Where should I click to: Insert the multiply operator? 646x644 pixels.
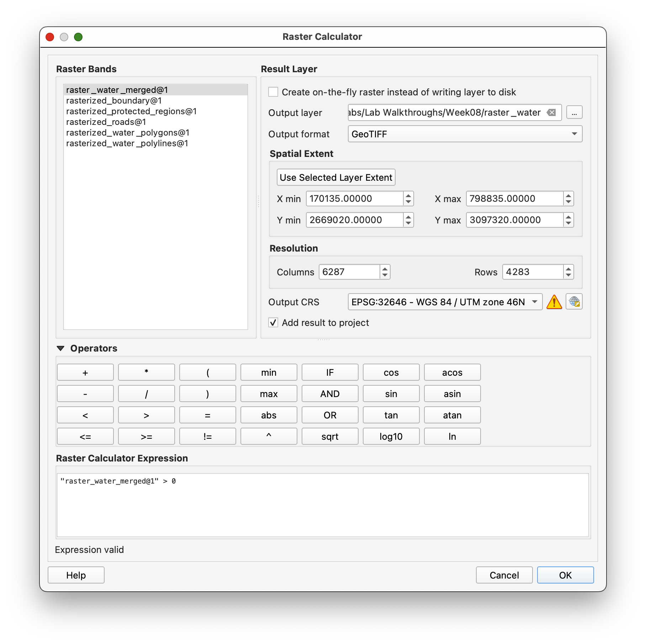[147, 373]
